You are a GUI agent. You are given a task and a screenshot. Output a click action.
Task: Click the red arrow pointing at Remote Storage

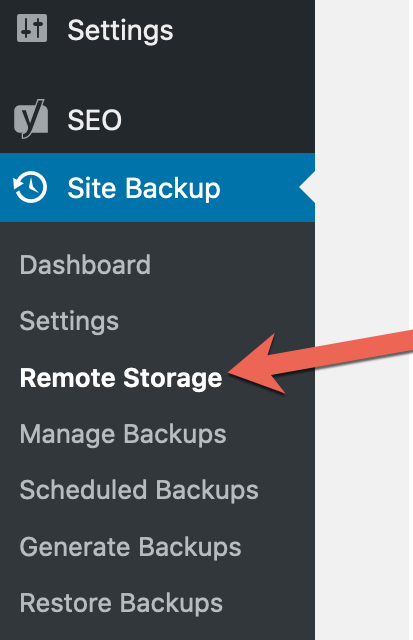(x=320, y=361)
